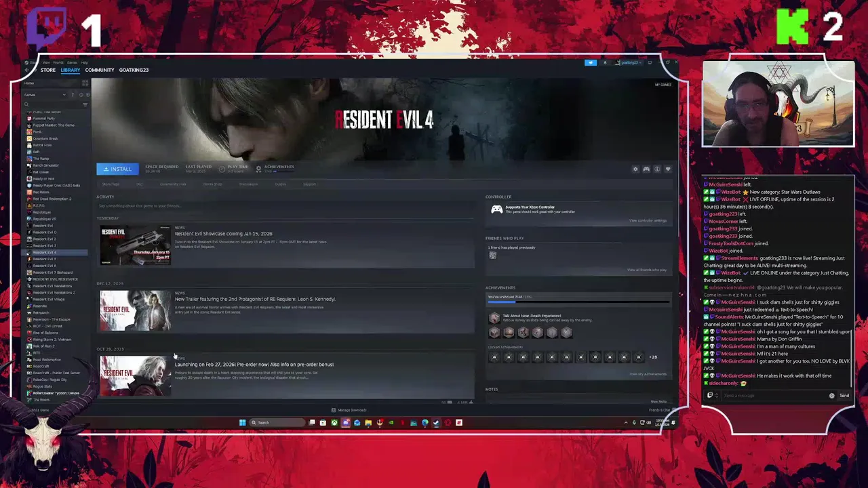Open Microsoft Edge on the taskbar
Image resolution: width=868 pixels, height=488 pixels.
coord(425,422)
